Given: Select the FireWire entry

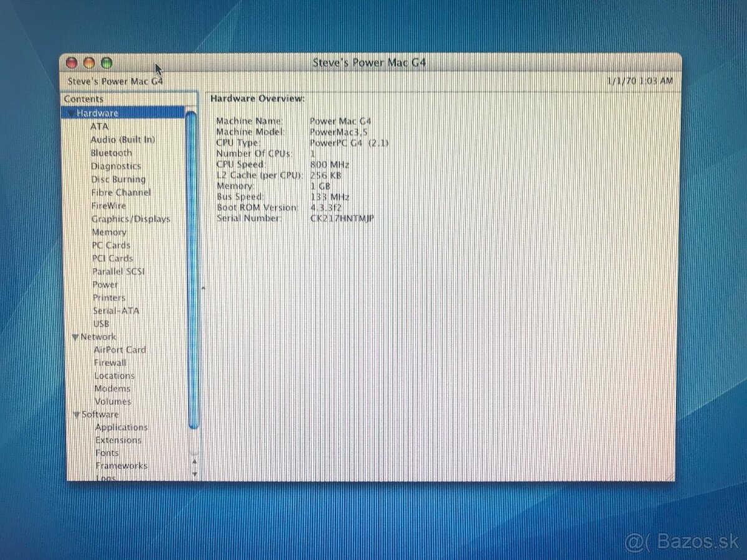Looking at the screenshot, I should point(108,205).
